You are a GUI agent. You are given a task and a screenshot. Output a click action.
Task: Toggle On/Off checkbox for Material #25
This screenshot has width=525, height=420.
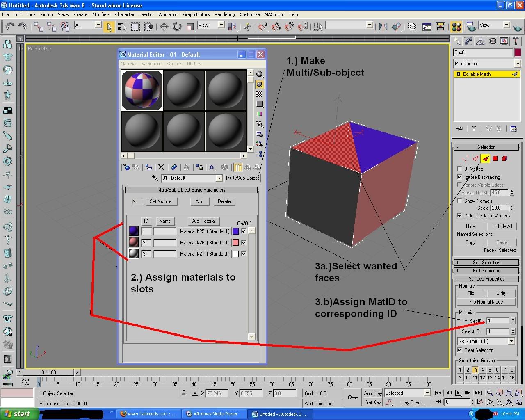(x=244, y=231)
